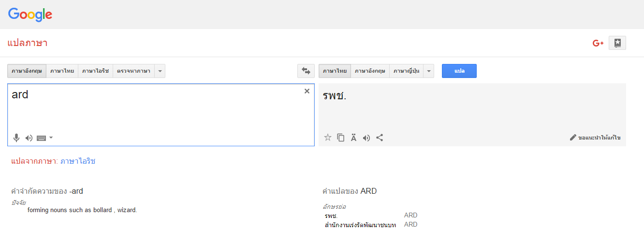Open the Google+ share icon
This screenshot has height=232, width=644.
[x=598, y=43]
